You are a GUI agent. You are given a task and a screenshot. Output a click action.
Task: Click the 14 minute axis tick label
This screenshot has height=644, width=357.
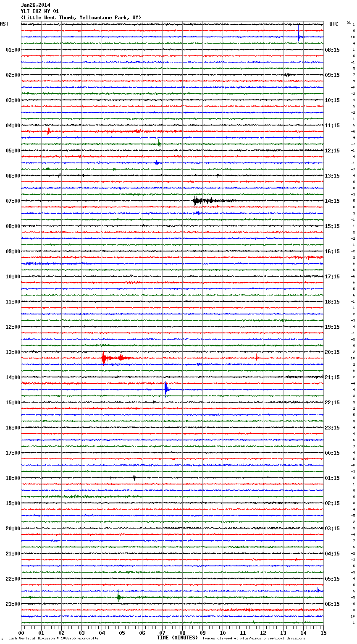[x=303, y=633]
